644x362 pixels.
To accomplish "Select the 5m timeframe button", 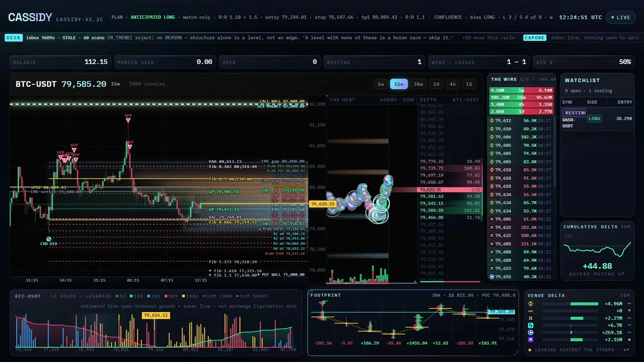I will [381, 84].
